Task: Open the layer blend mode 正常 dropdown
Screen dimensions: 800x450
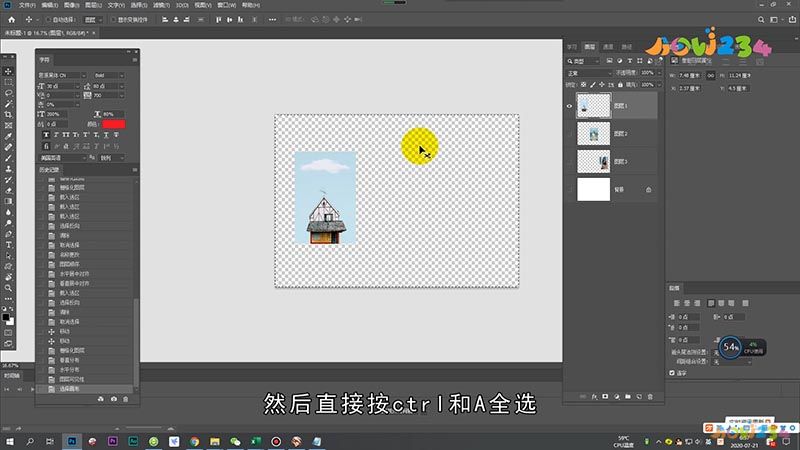Action: (x=589, y=73)
